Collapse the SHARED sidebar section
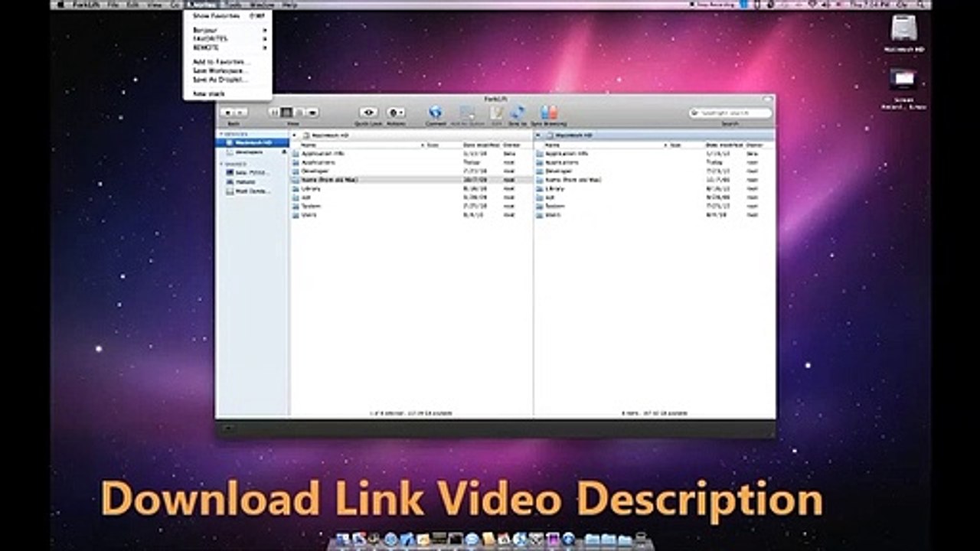The width and height of the screenshot is (980, 551). [221, 164]
